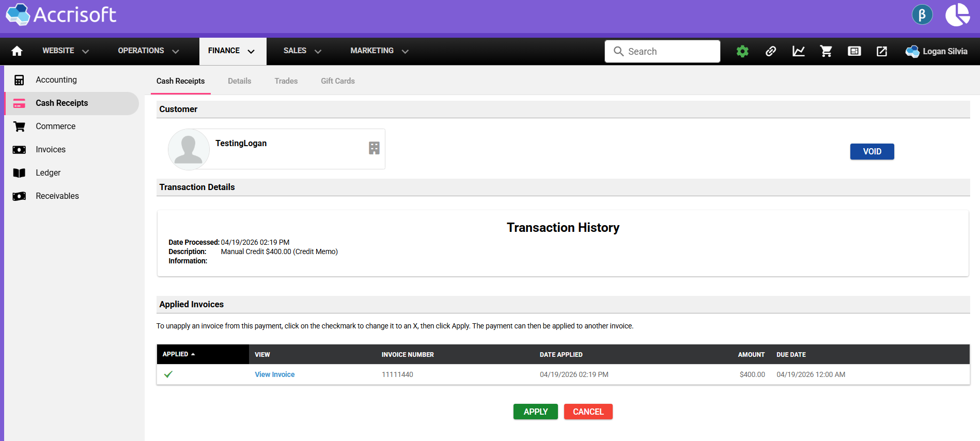Click the home icon in navigation bar
Image resolution: width=980 pixels, height=441 pixels.
pyautogui.click(x=17, y=51)
